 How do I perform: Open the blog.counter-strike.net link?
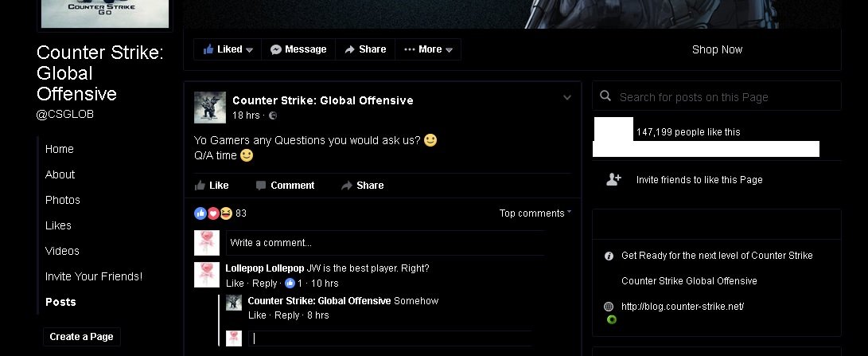point(683,306)
